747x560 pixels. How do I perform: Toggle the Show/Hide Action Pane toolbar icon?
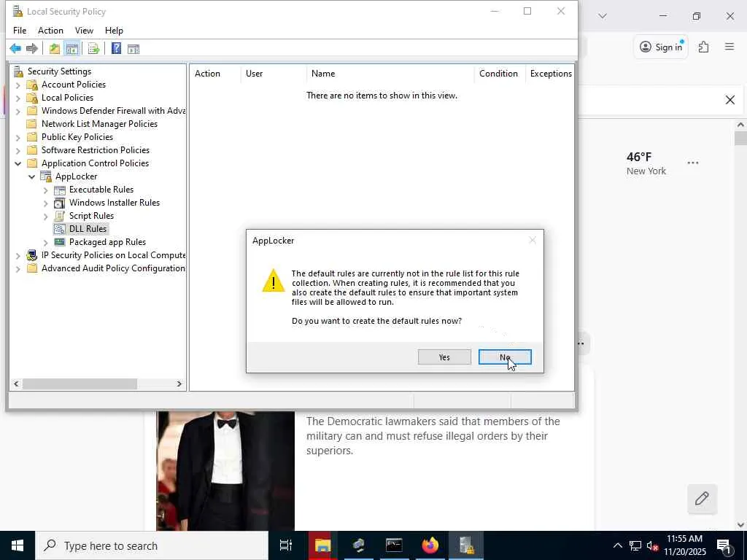coord(133,49)
